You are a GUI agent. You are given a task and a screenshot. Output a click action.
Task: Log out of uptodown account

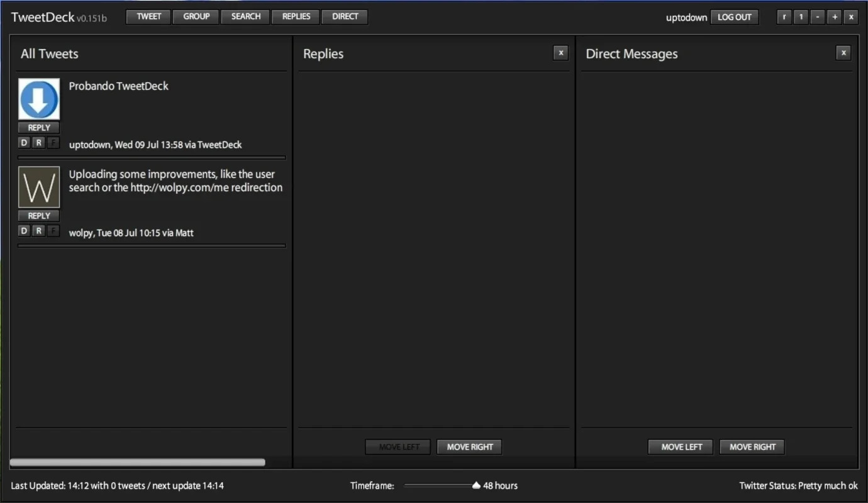pyautogui.click(x=734, y=17)
